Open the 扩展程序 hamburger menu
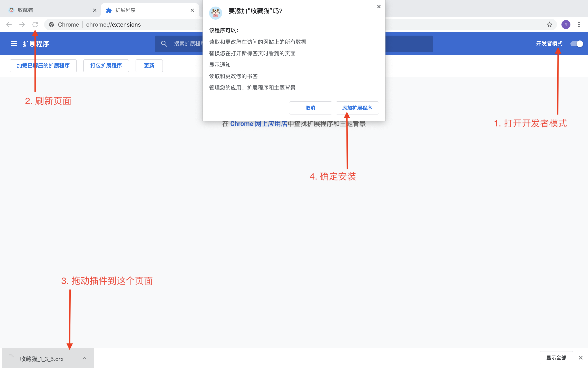This screenshot has height=368, width=588. point(14,44)
